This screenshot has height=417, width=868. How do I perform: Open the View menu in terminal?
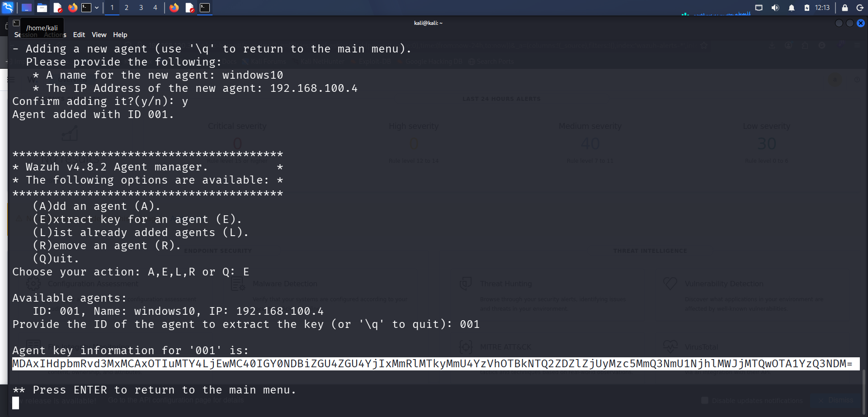coord(99,35)
